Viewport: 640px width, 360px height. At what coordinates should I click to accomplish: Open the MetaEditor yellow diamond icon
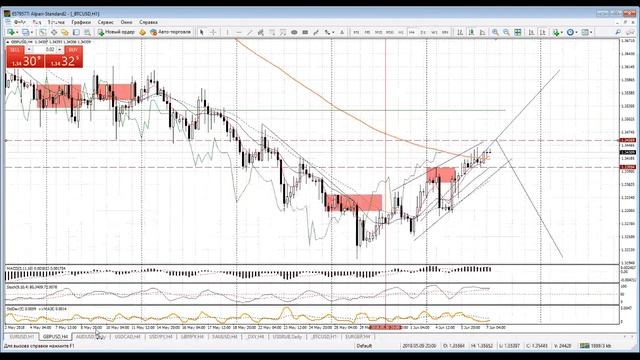tap(142, 32)
